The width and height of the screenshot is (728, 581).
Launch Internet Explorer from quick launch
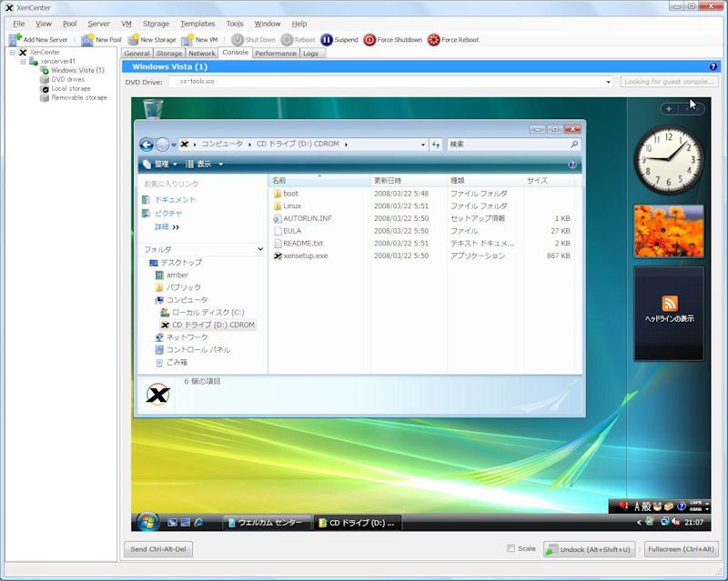[x=198, y=522]
